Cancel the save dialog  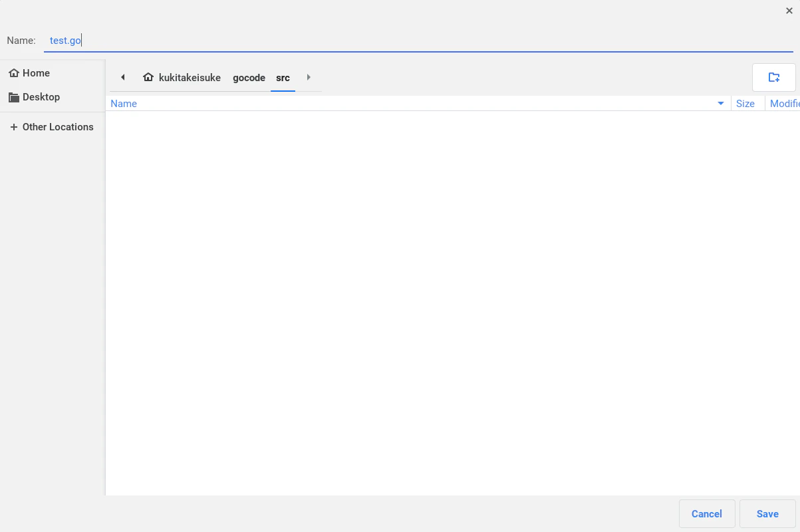[x=707, y=514]
